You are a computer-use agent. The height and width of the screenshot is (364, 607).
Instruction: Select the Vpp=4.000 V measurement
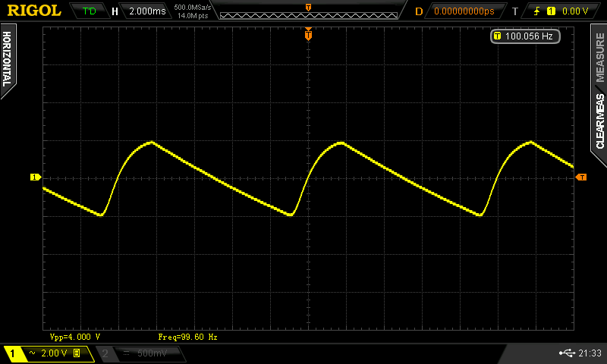coord(75,336)
